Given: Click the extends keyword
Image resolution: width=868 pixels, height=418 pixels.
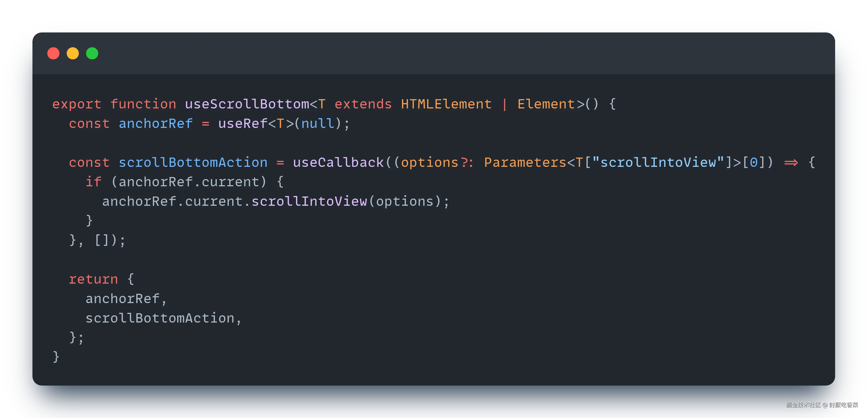Looking at the screenshot, I should point(363,104).
